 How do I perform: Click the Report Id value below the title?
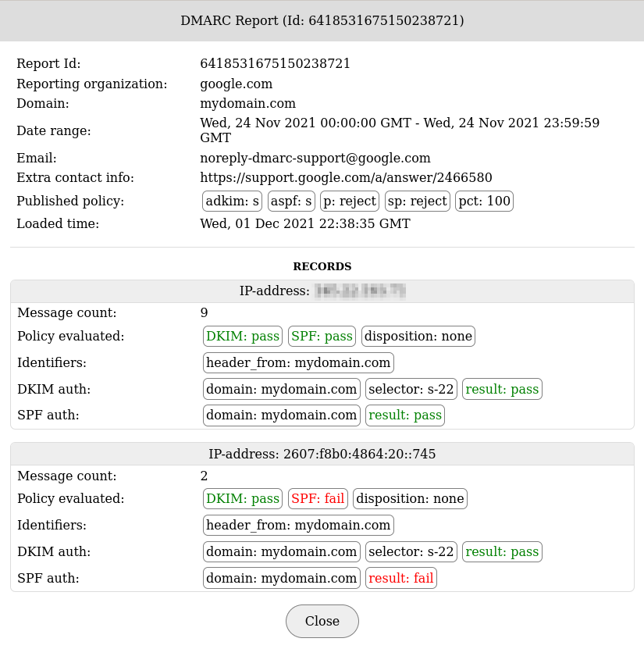click(275, 64)
